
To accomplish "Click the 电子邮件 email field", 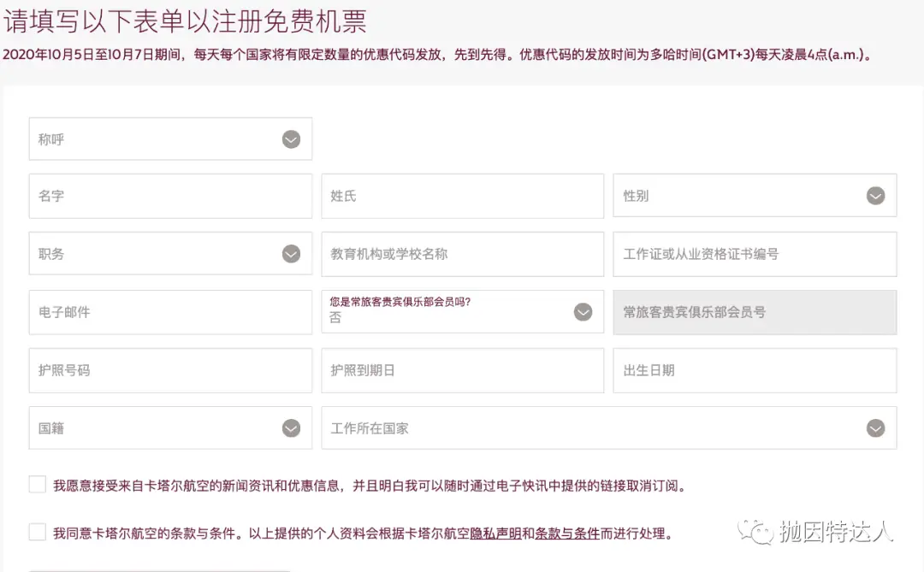I will 170,312.
